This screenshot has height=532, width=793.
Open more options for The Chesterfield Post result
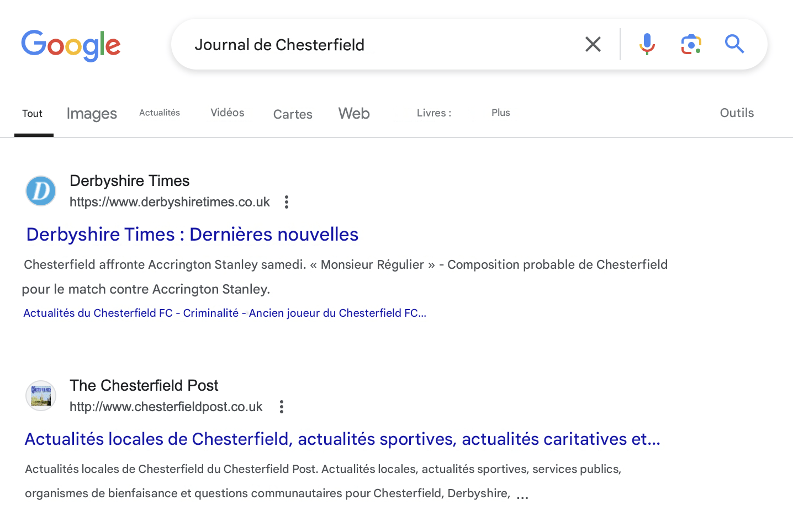click(281, 407)
